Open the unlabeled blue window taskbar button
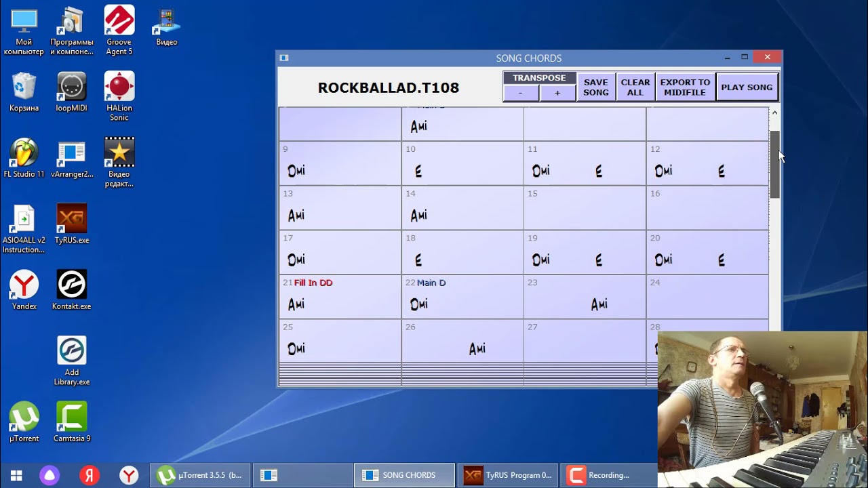 point(302,475)
